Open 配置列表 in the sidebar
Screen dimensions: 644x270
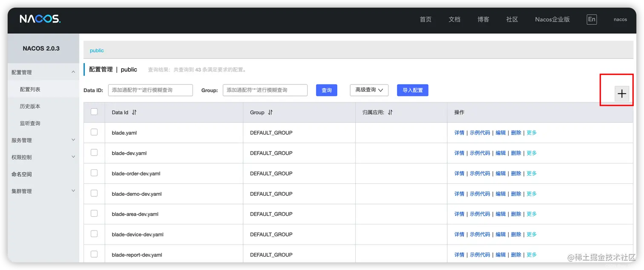coord(30,89)
